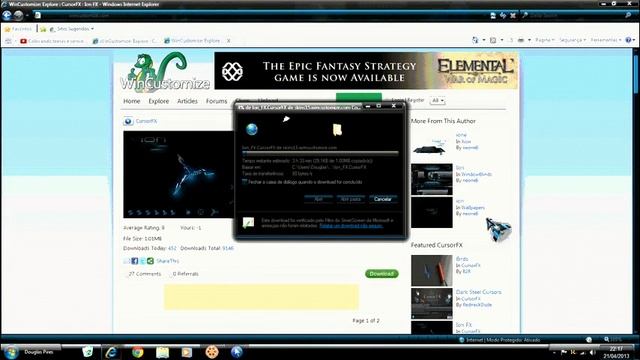Click the Abrir button in download dialog
This screenshot has height=360, width=640.
pyautogui.click(x=318, y=199)
